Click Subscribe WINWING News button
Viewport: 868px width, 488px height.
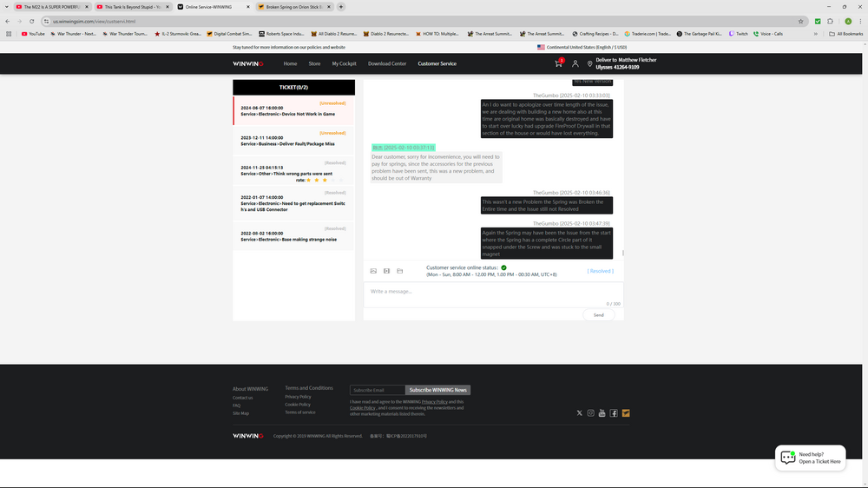click(437, 390)
